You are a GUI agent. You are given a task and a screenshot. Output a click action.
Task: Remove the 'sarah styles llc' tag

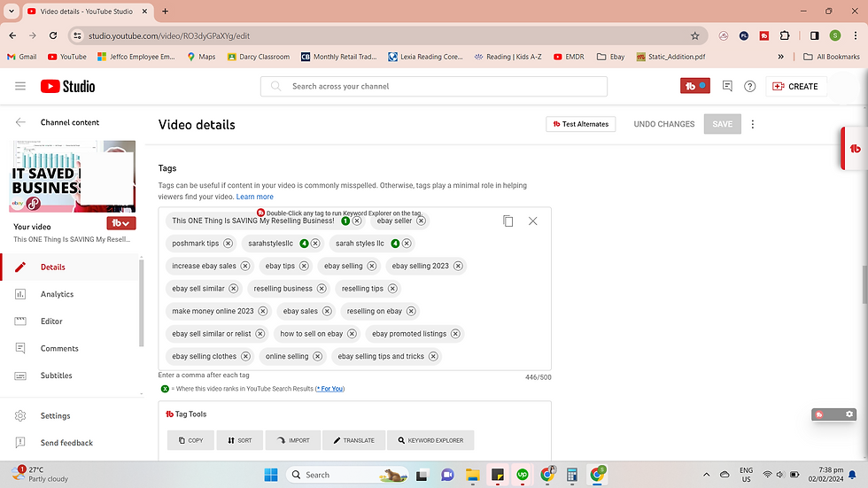click(x=407, y=244)
